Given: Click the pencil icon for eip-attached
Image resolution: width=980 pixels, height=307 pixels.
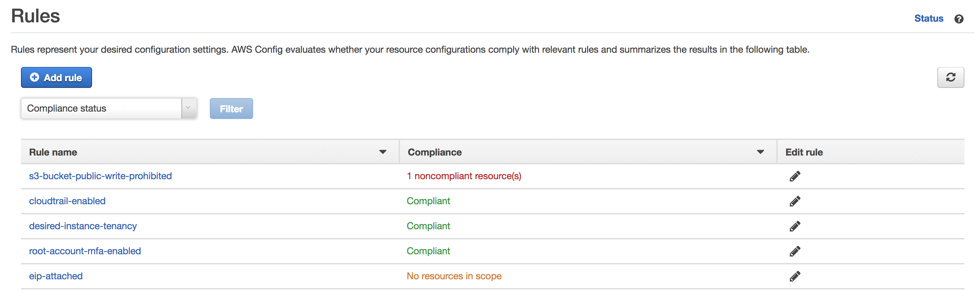Looking at the screenshot, I should pos(794,277).
